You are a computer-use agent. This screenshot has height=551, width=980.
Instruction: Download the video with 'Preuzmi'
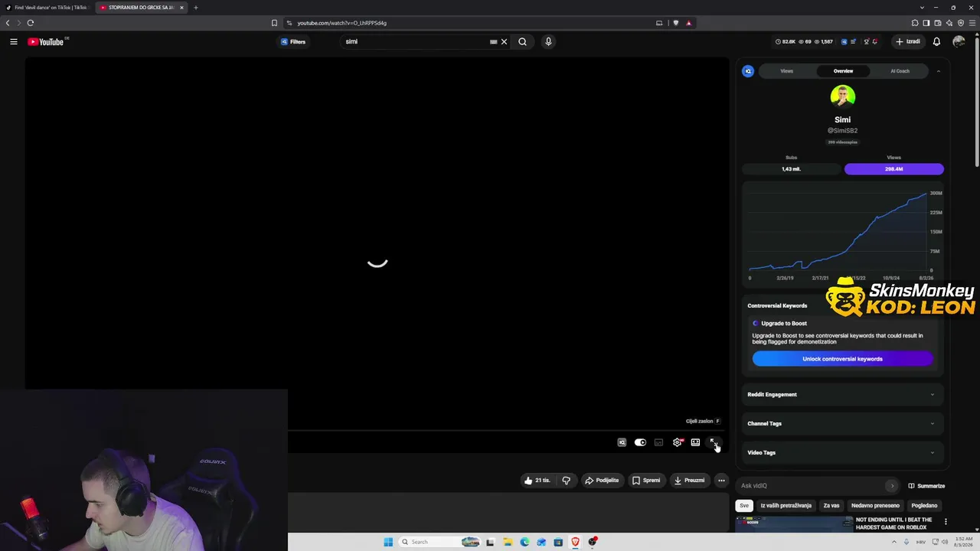(x=689, y=481)
